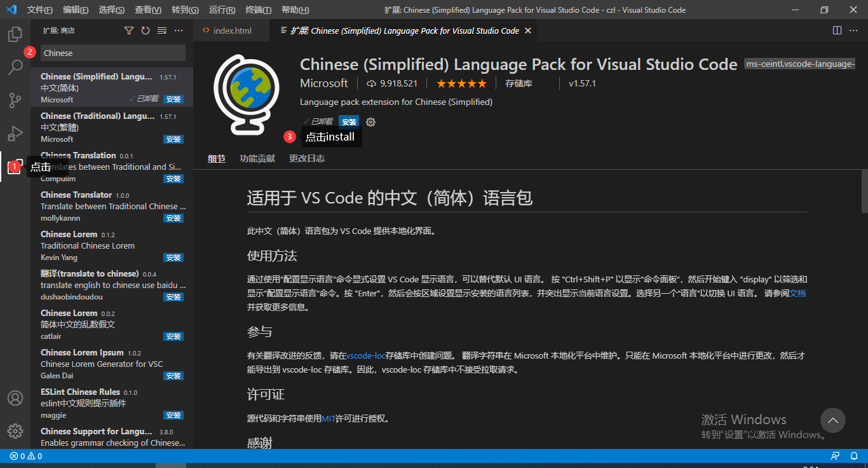The width and height of the screenshot is (868, 468).
Task: Open extension manage gear next to install
Action: pyautogui.click(x=371, y=122)
